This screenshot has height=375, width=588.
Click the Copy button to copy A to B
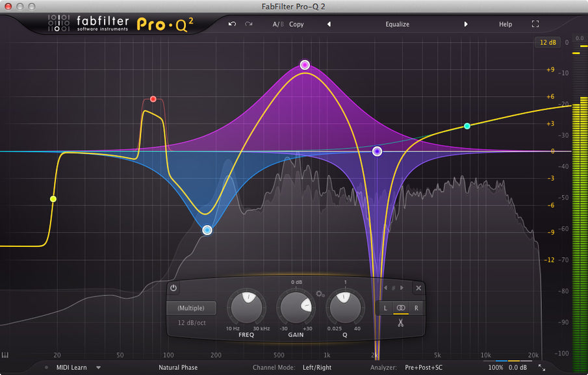tap(296, 24)
